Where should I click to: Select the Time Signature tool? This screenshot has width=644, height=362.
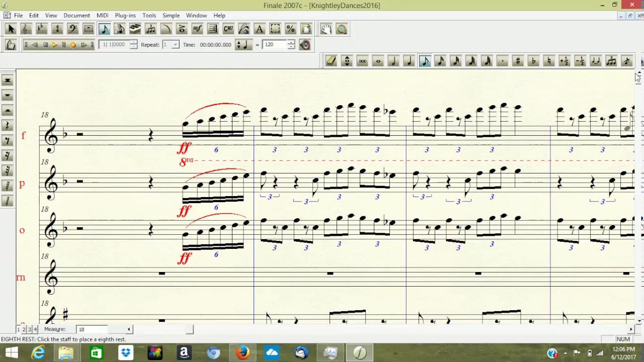pyautogui.click(x=57, y=29)
